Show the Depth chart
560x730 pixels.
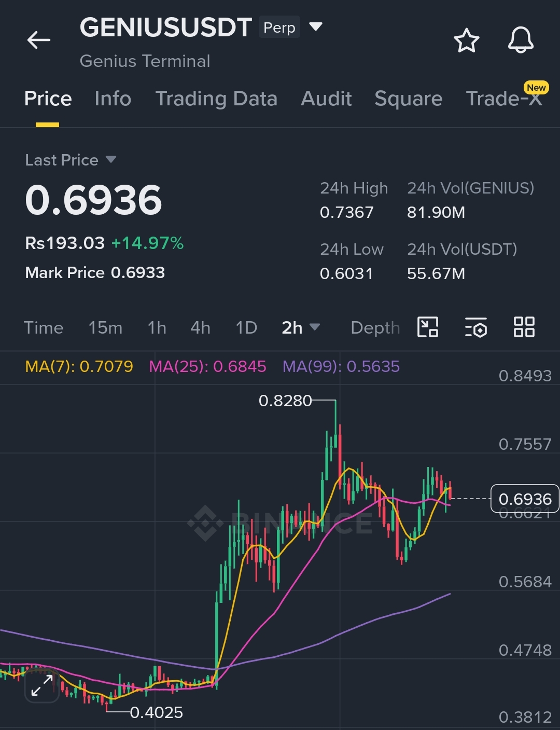375,328
